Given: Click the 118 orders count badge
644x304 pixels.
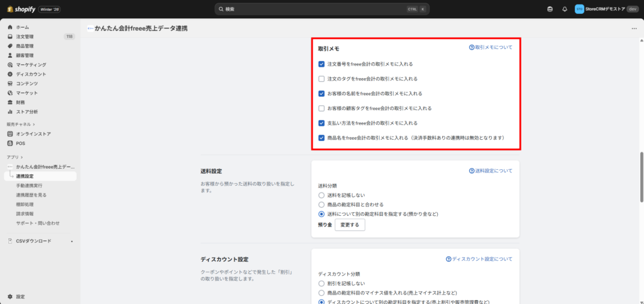Looking at the screenshot, I should [x=69, y=37].
